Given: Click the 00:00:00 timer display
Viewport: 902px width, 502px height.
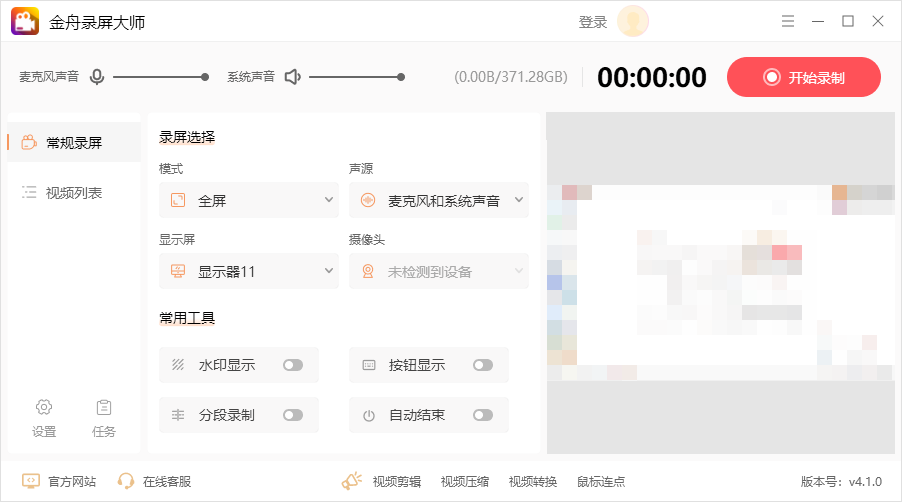Looking at the screenshot, I should click(x=651, y=77).
